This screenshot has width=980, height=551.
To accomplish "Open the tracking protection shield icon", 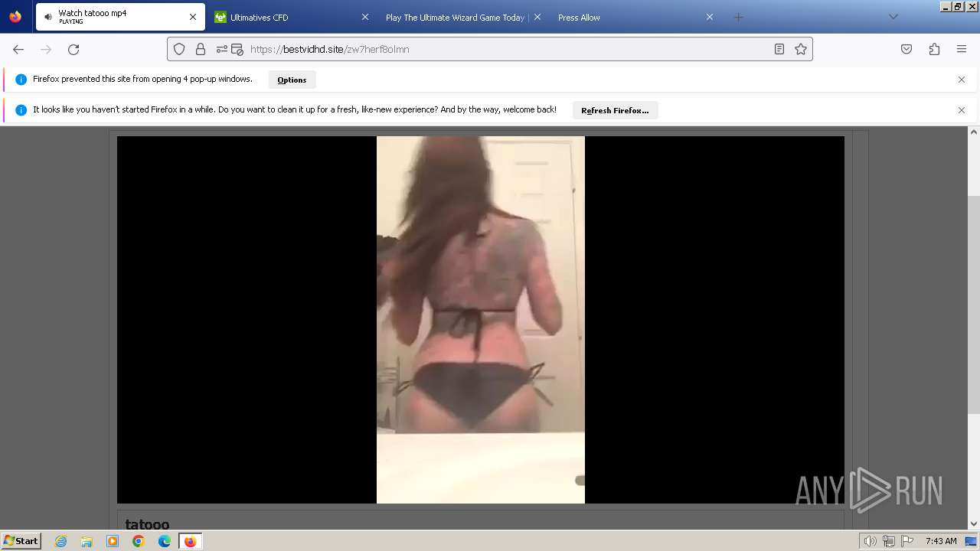I will point(179,49).
